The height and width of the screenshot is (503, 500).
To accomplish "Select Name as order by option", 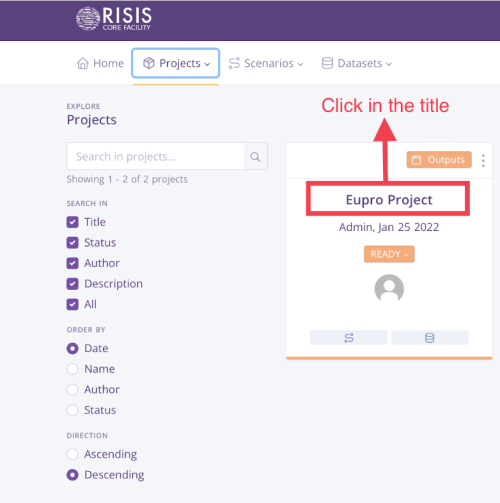I will tap(72, 369).
